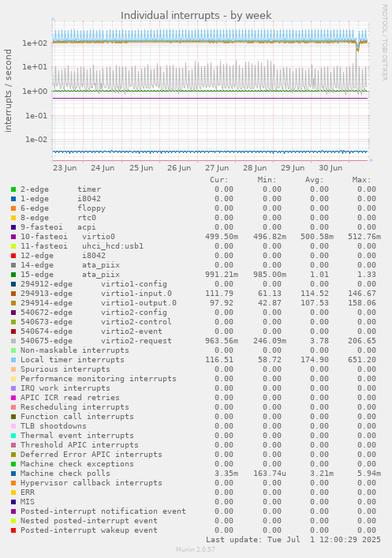Click the Last update timestamp text
Viewport: 392px width, 558px height.
(x=293, y=540)
